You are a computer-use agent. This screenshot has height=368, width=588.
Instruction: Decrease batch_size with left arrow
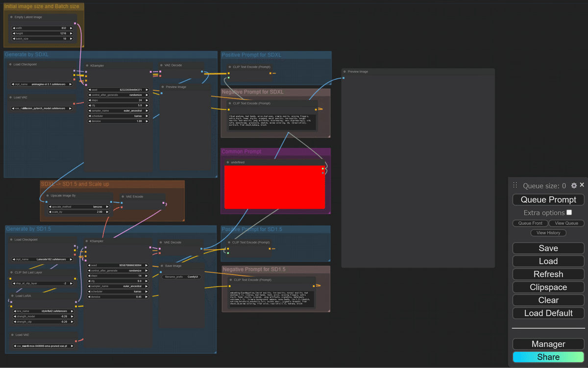tap(14, 38)
